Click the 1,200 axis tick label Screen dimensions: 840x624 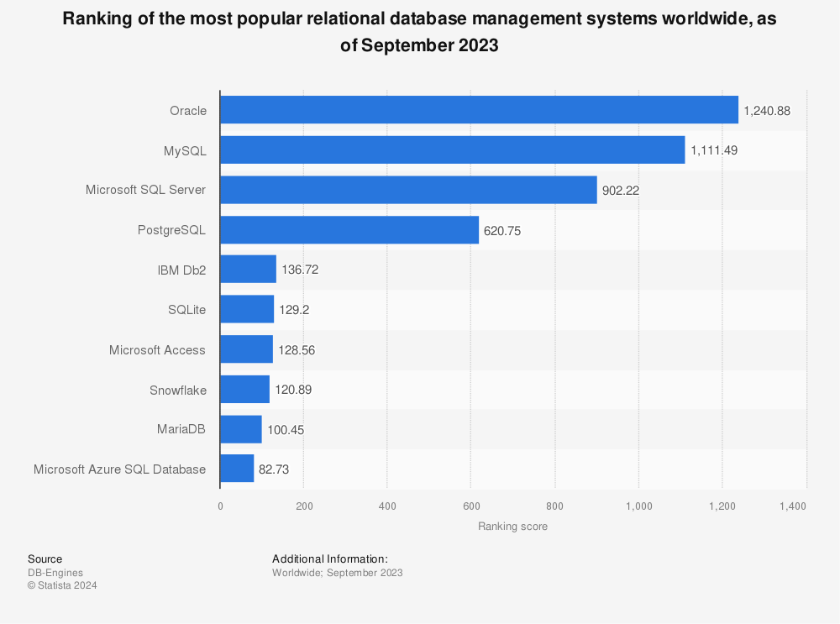(722, 506)
